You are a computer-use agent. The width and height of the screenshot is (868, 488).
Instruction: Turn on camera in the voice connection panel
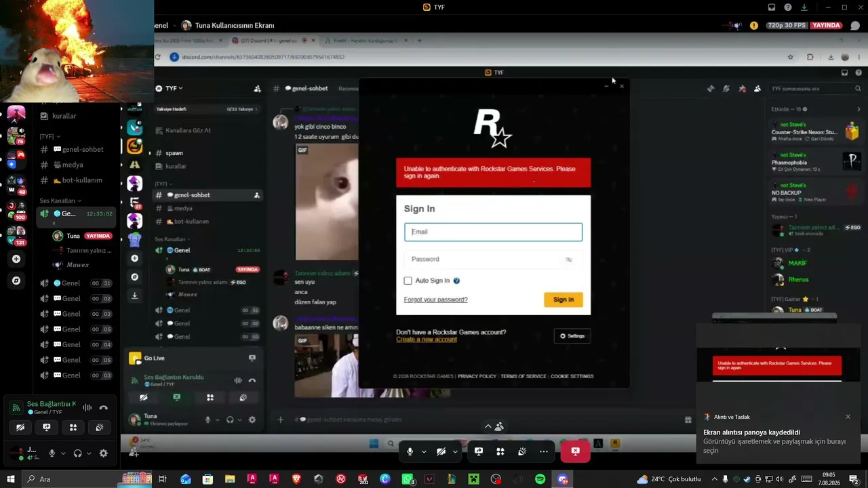click(x=20, y=428)
